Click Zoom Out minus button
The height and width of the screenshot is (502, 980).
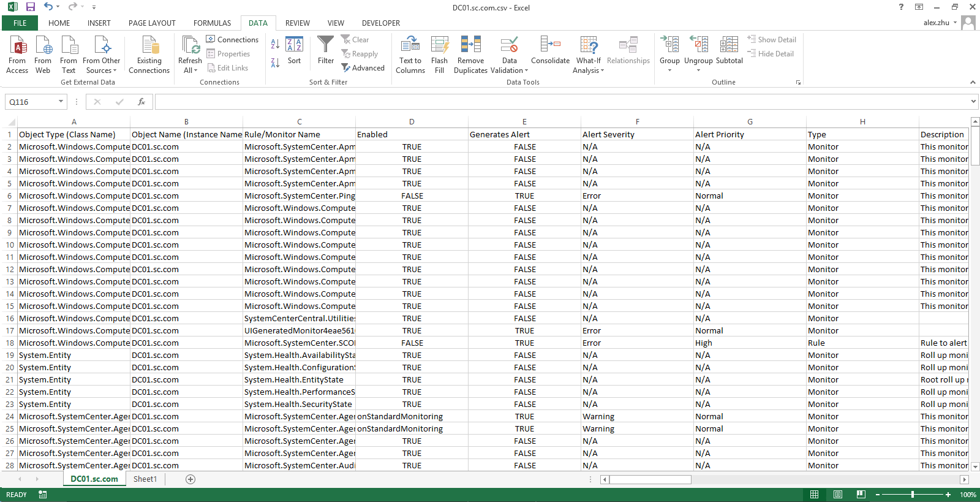pyautogui.click(x=878, y=495)
